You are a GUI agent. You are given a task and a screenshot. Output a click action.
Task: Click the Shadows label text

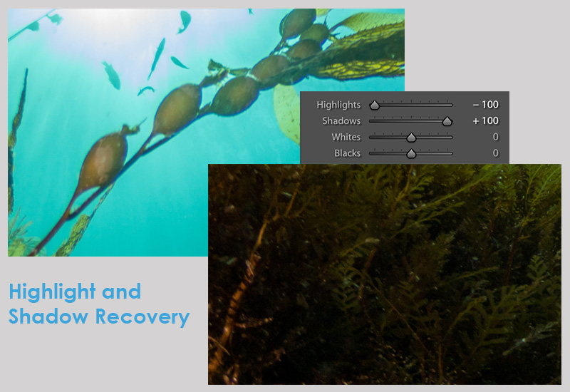point(341,121)
